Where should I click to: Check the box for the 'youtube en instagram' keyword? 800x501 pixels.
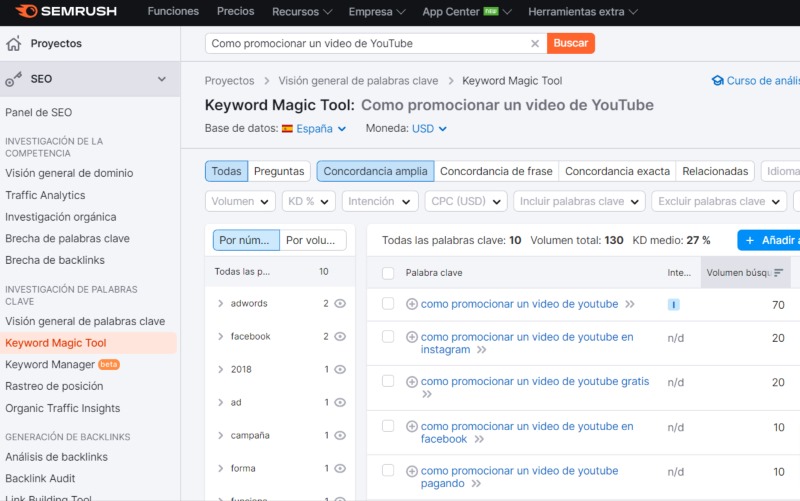tap(388, 336)
